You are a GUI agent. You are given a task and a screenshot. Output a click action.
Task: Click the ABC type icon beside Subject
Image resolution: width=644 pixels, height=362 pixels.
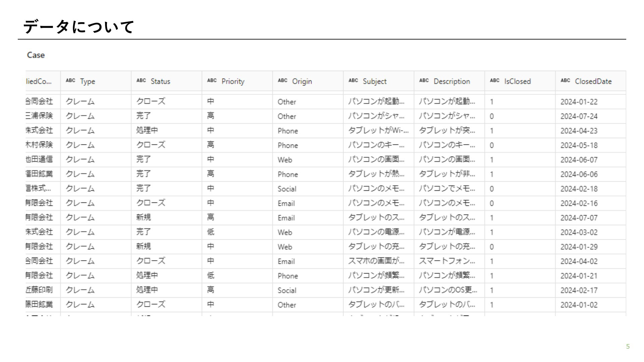(353, 80)
